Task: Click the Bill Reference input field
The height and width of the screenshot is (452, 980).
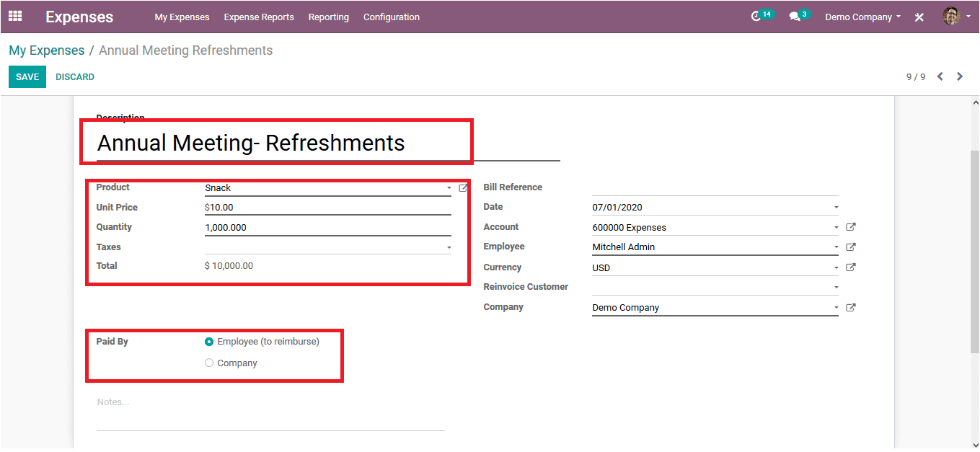Action: coord(715,187)
